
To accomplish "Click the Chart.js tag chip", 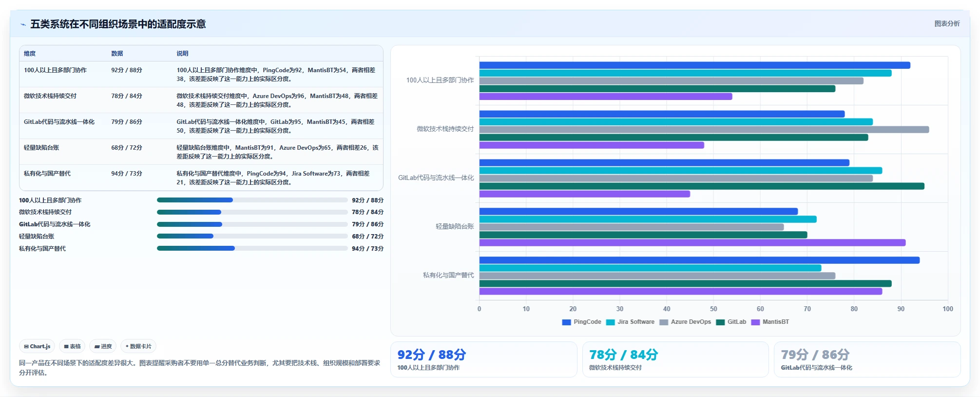I will 37,346.
